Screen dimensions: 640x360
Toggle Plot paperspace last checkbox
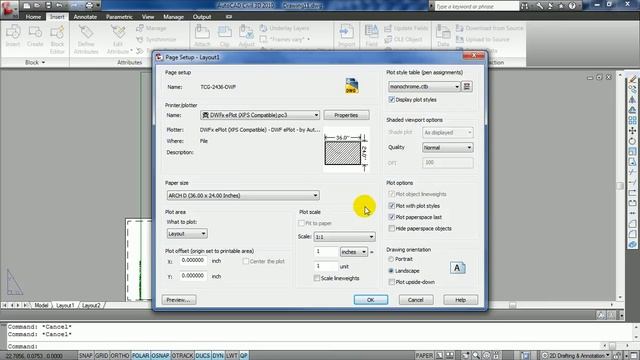point(391,217)
